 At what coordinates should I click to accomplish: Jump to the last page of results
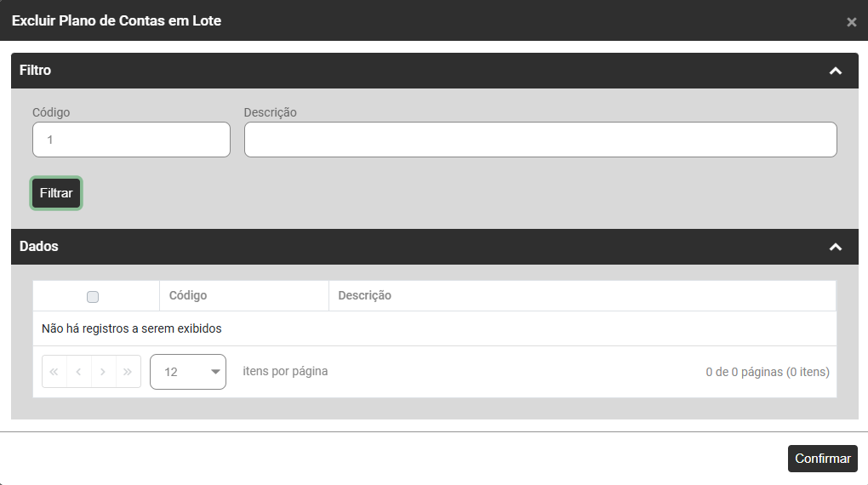click(x=128, y=372)
